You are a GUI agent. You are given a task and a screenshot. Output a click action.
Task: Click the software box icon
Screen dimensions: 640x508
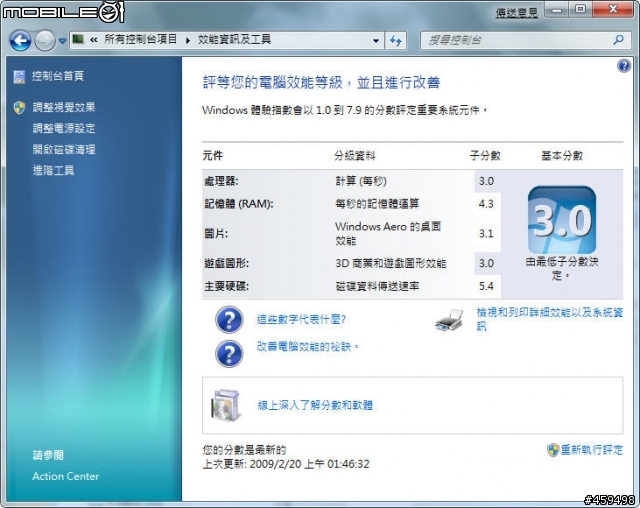coord(225,405)
